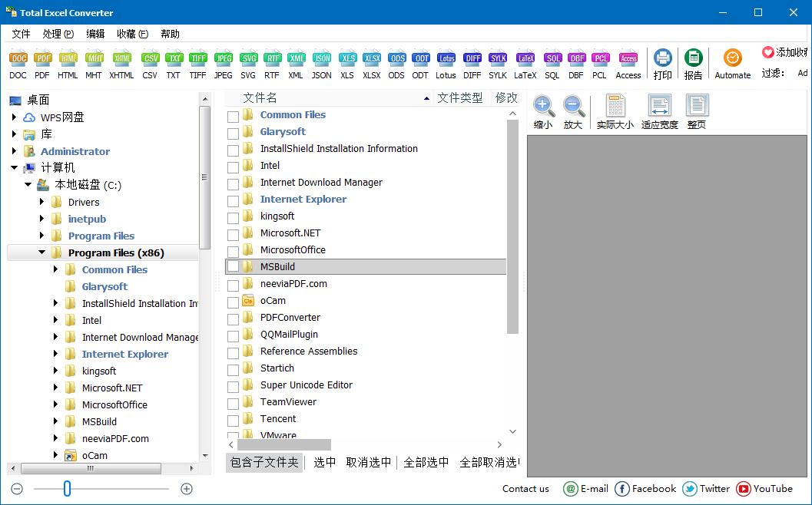
Task: Click the zoom slider handle at bottom left
Action: tap(67, 488)
